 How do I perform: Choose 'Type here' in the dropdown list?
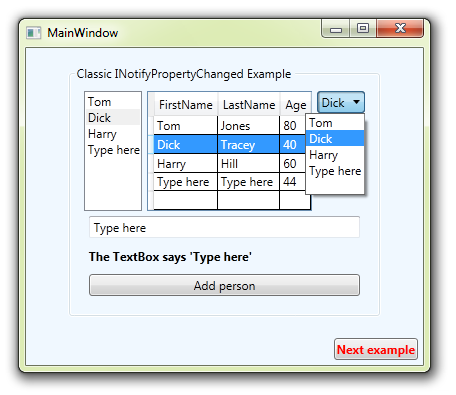point(335,171)
